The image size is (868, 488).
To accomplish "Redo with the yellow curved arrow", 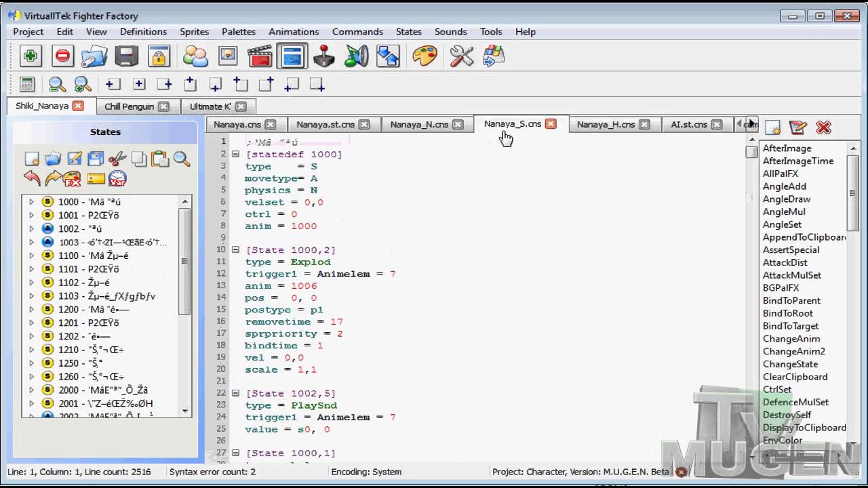I will pos(53,179).
